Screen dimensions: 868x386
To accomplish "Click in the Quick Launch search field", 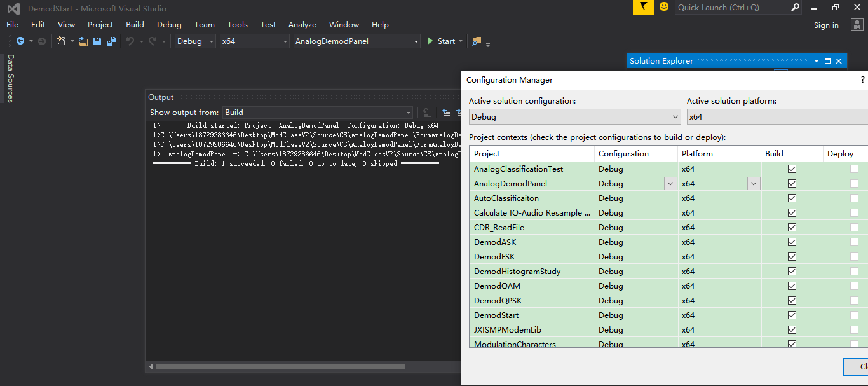I will point(732,8).
